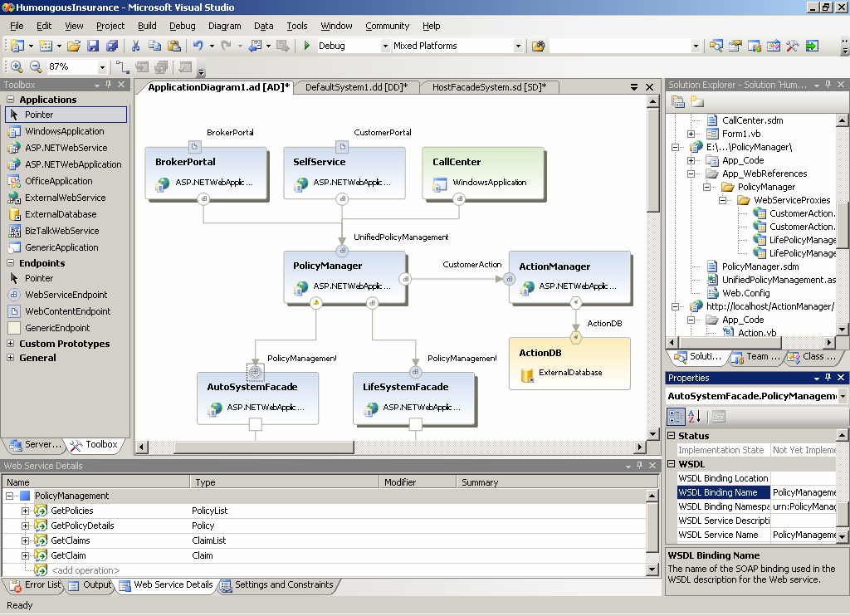
Task: Select the ASP.NETWebService toolbox item
Action: [x=66, y=148]
